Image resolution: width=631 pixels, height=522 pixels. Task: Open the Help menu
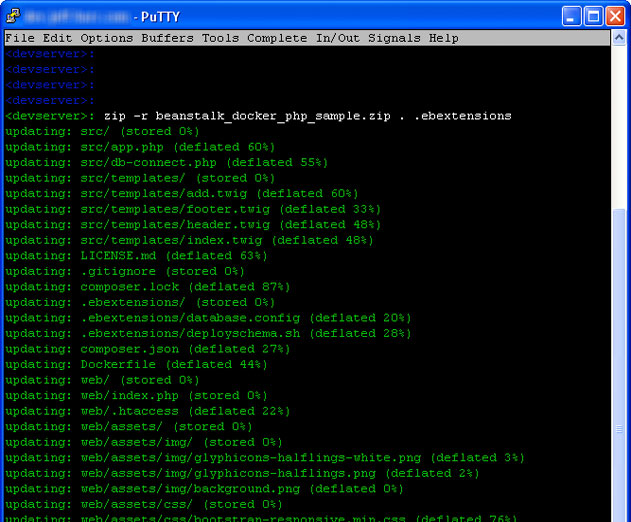(443, 38)
